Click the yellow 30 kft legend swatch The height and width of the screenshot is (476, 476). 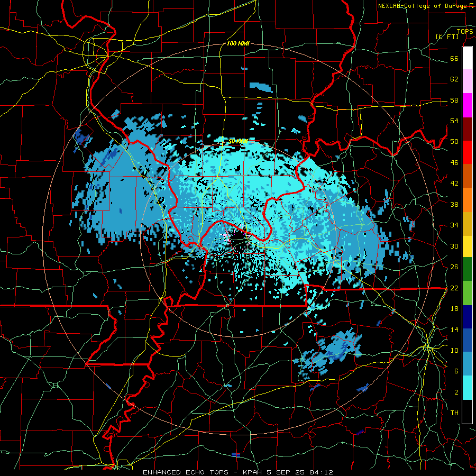[467, 246]
